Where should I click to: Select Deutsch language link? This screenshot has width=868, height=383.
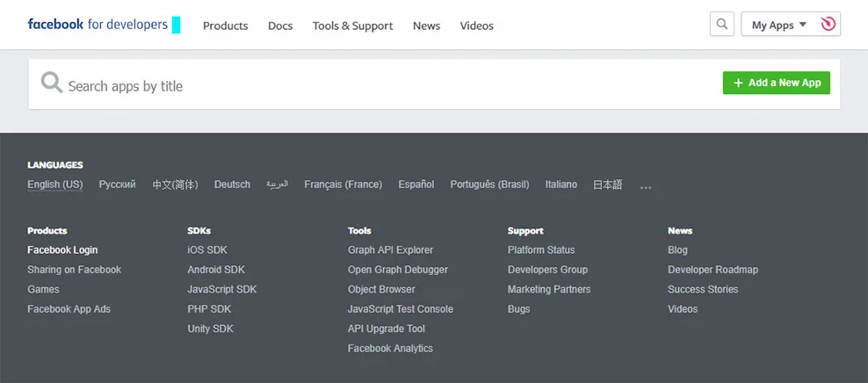click(x=233, y=184)
